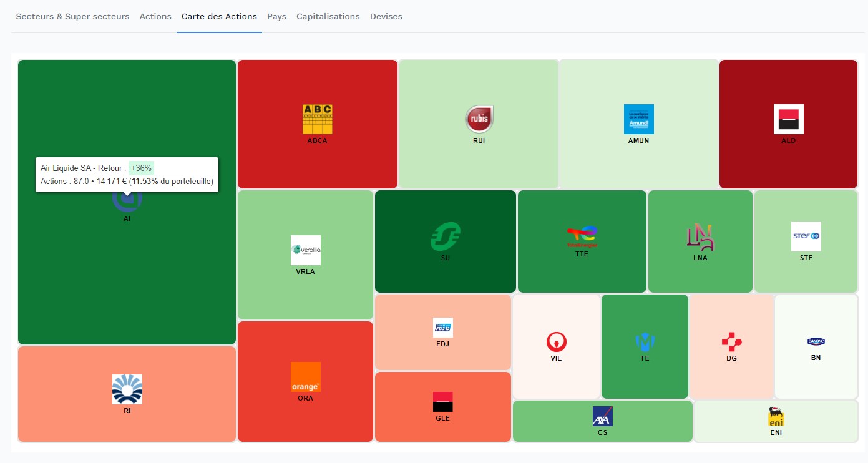Click the ENI ticker label
868x463 pixels.
tap(776, 433)
